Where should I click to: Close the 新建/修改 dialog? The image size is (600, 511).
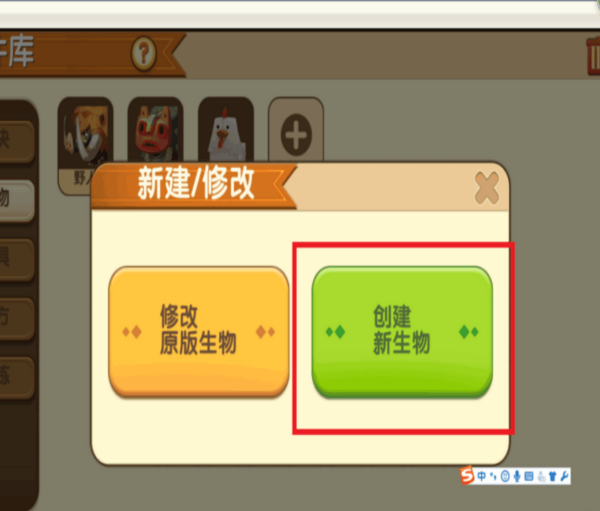coord(487,187)
